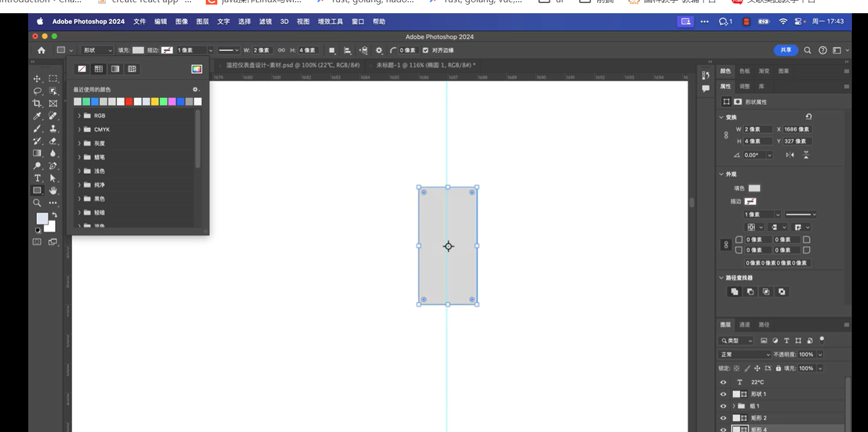Select the Hand tool

pos(53,190)
